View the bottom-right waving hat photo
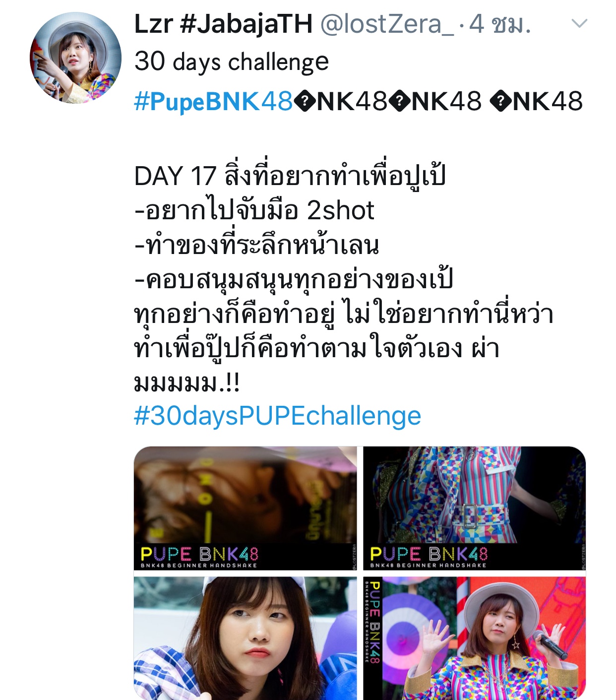 (x=475, y=638)
